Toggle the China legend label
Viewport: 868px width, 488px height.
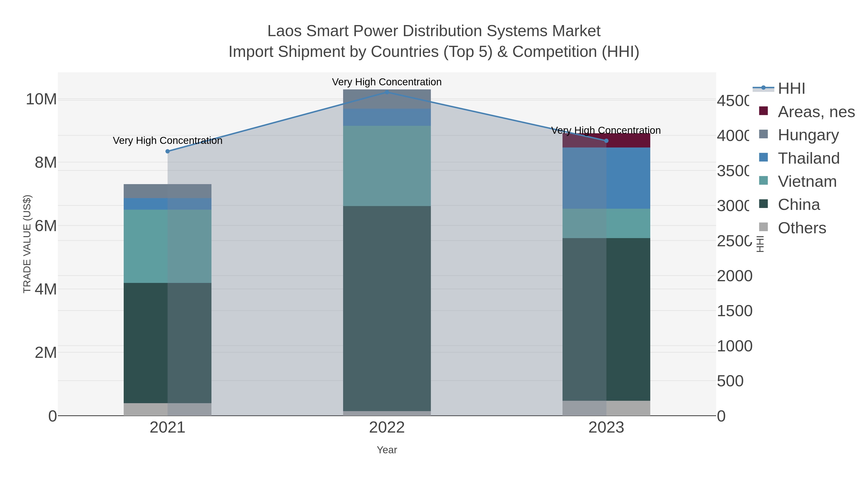pos(799,204)
